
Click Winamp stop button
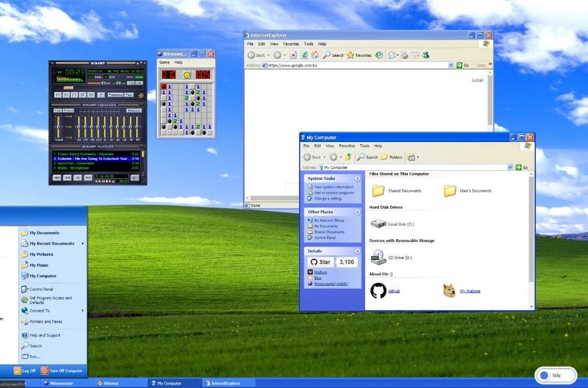coord(83,95)
